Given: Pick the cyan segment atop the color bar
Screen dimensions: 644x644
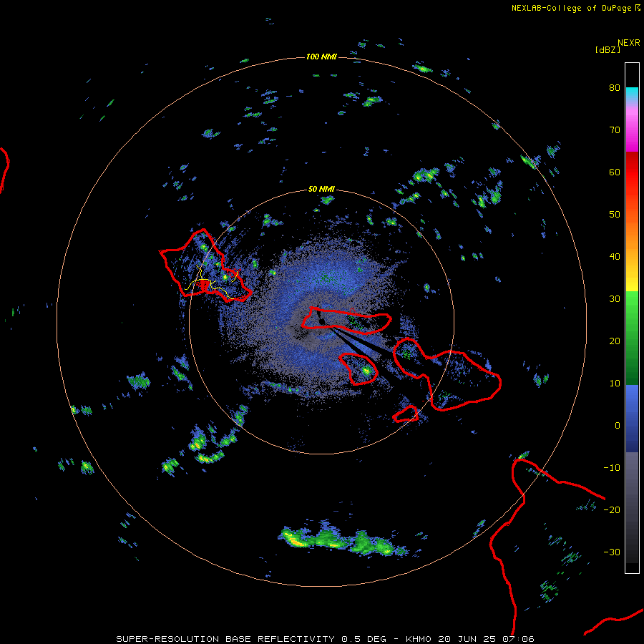Looking at the screenshot, I should point(632,94).
